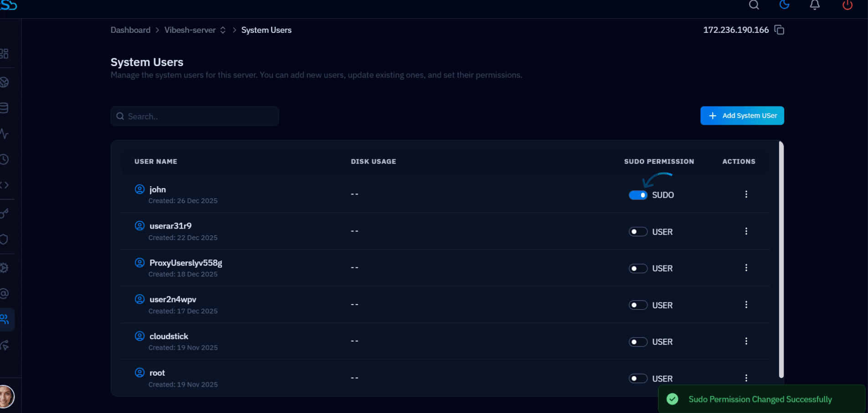Open the clock icon in sidebar

[x=4, y=159]
